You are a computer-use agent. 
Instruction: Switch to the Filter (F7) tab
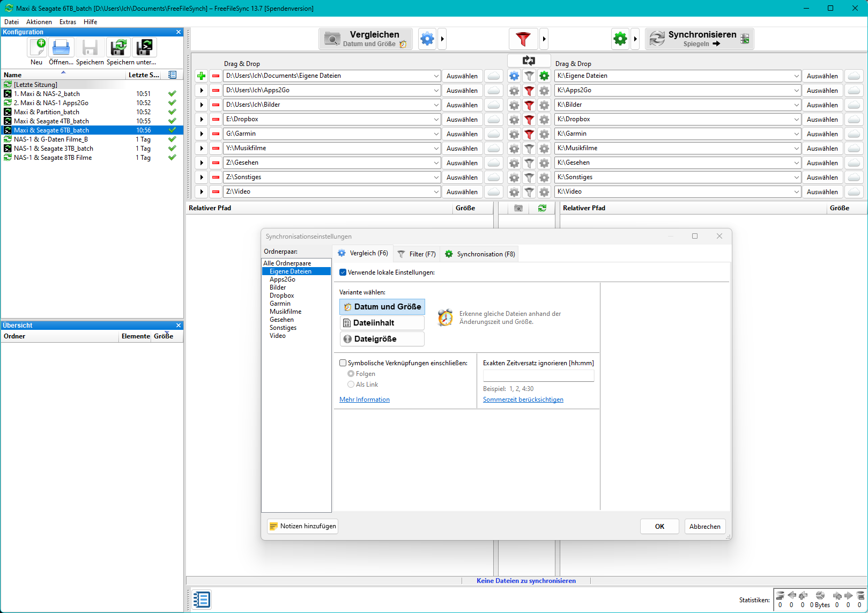[x=417, y=254]
